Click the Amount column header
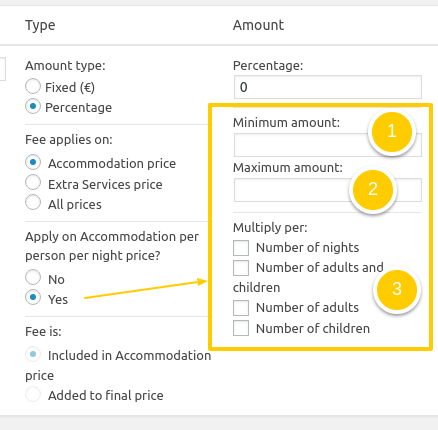438x430 pixels. 258,25
